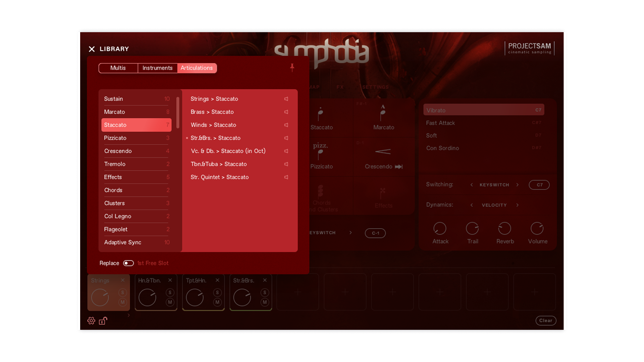The image size is (644, 362).
Task: Click the 1st Free Slot label
Action: pyautogui.click(x=153, y=263)
